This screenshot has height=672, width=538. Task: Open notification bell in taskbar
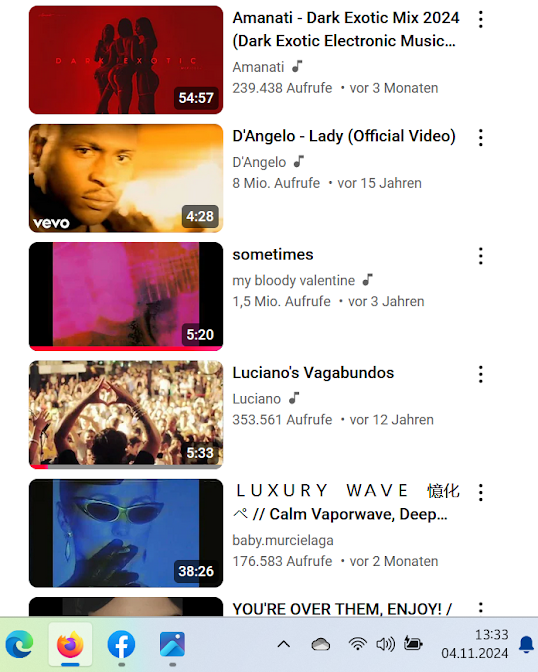point(526,644)
